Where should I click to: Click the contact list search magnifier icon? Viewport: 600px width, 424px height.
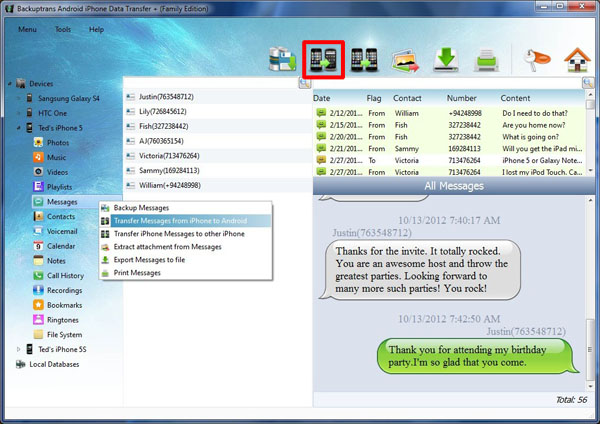coord(305,83)
